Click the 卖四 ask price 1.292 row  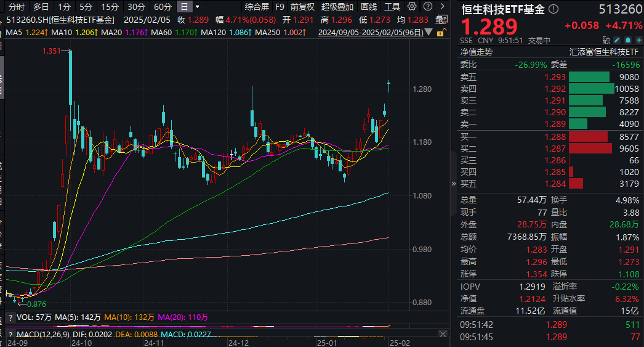550,89
